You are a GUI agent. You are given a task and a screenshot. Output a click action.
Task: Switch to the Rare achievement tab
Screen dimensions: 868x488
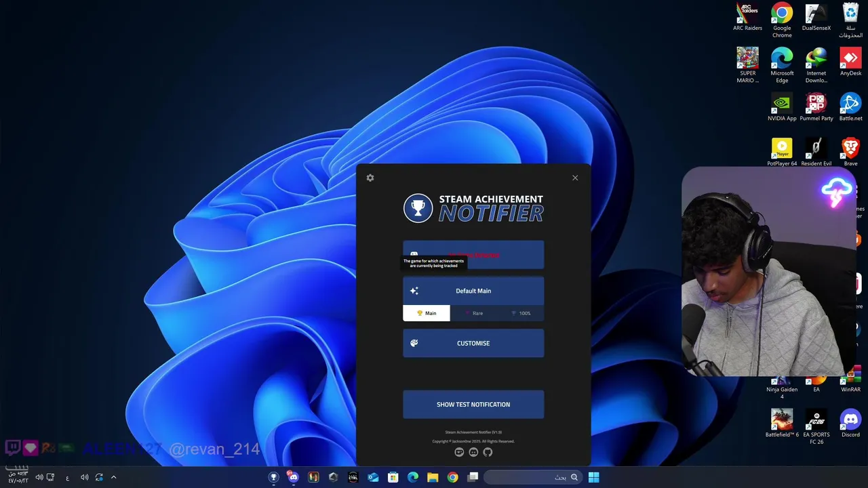pyautogui.click(x=473, y=313)
